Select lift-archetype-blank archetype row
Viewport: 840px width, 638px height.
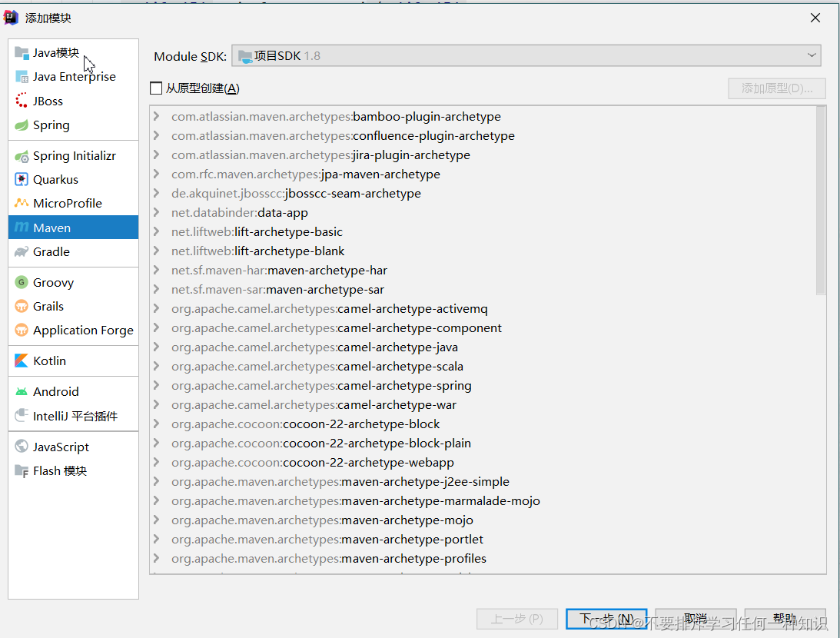point(483,251)
